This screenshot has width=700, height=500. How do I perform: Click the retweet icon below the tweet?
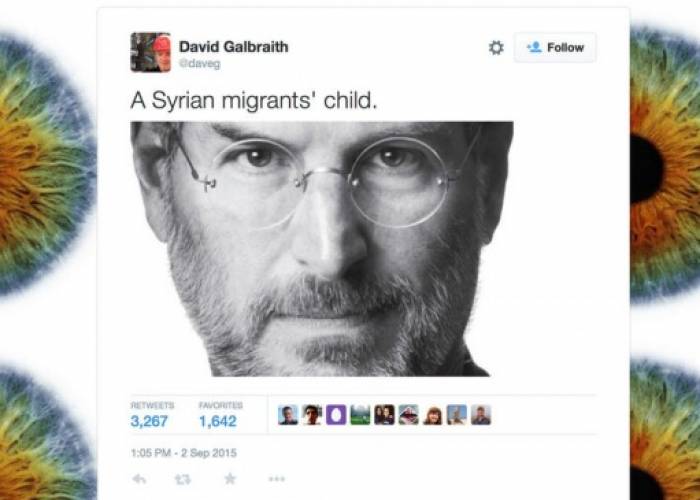pyautogui.click(x=183, y=479)
